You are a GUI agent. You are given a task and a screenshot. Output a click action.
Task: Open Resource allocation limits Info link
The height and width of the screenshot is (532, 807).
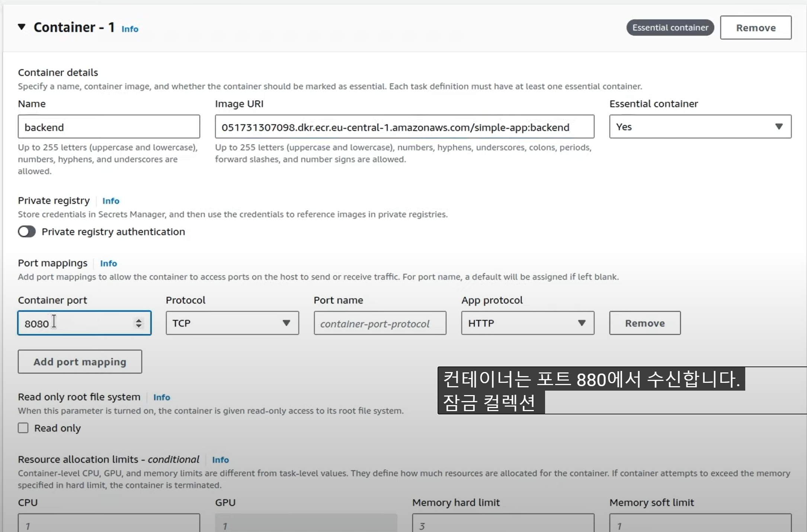tap(220, 460)
